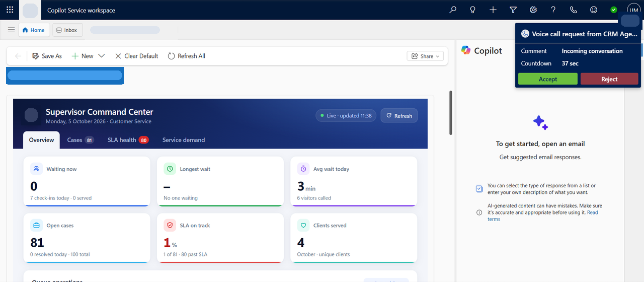Click the Copilot logo icon
The image size is (644, 282).
point(466,50)
